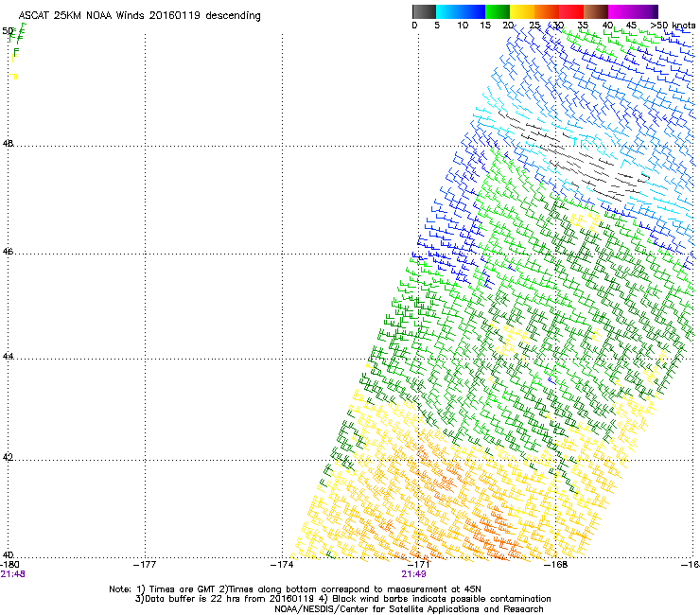The height and width of the screenshot is (615, 700).
Task: Click the cyan-to-blue 5-15 knots legend segment
Action: pyautogui.click(x=461, y=11)
